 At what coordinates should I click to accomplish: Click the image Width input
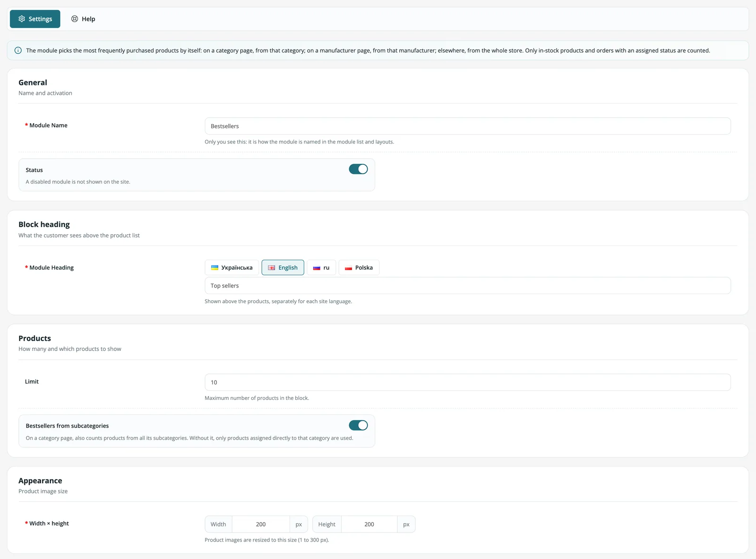(261, 524)
